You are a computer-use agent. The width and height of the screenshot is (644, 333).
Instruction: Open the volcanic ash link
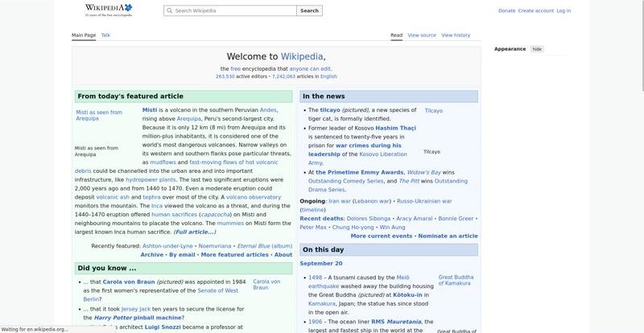(113, 197)
